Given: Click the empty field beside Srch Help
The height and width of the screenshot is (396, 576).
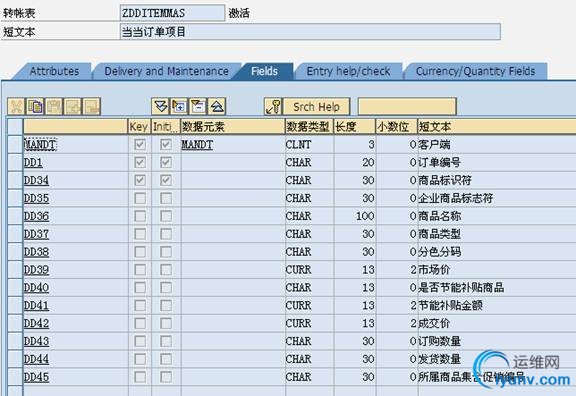Looking at the screenshot, I should point(407,107).
